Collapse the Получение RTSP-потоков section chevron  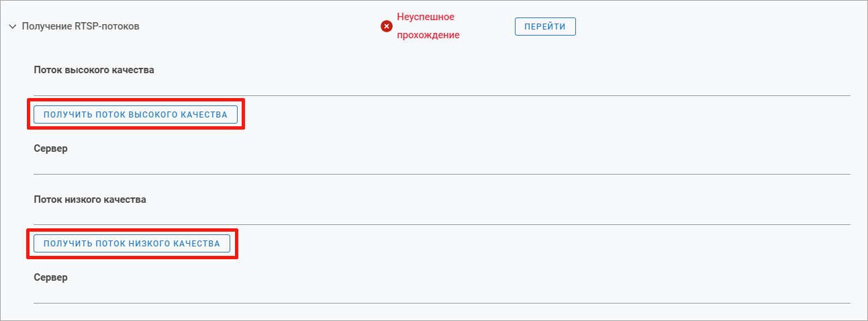click(12, 27)
